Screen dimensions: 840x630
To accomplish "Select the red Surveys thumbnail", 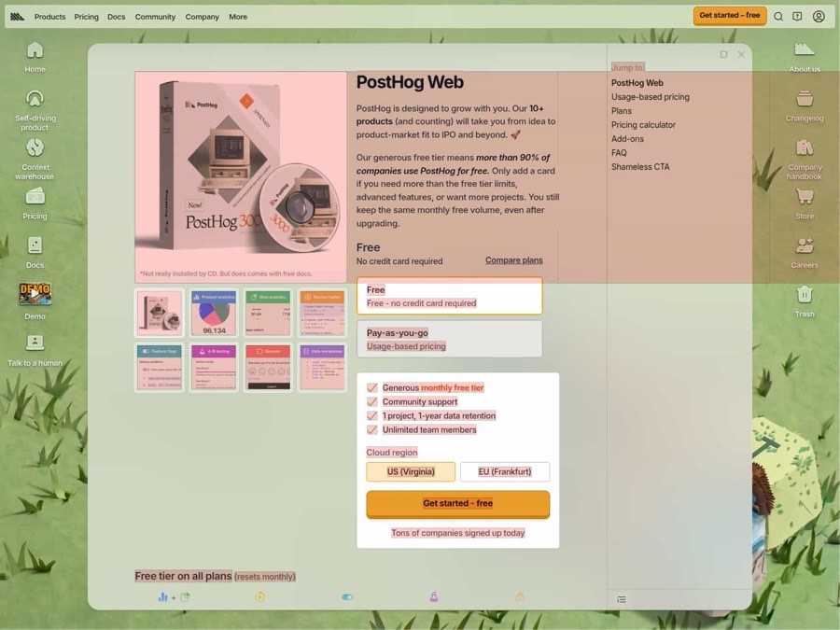I will (268, 368).
